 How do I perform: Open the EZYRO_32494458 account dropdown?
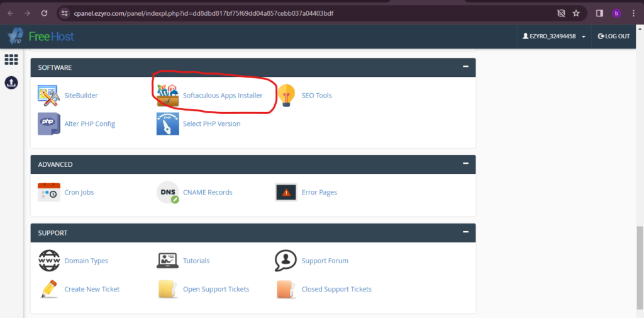tap(554, 36)
